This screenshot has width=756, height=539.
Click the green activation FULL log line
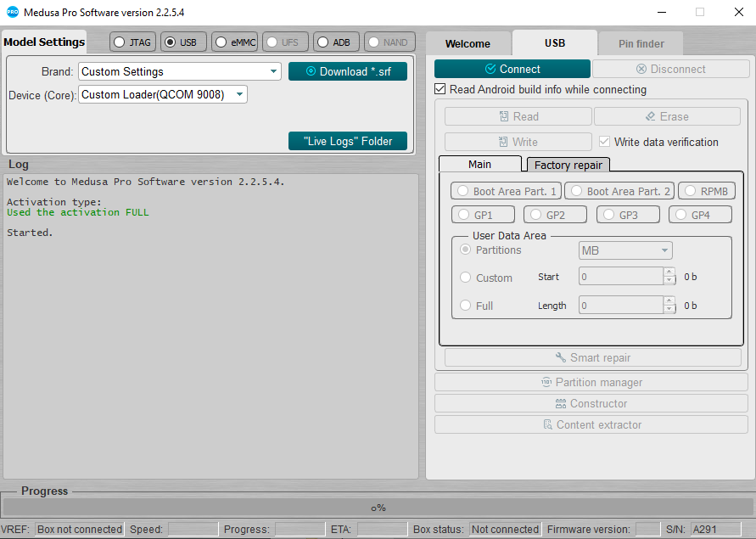77,212
